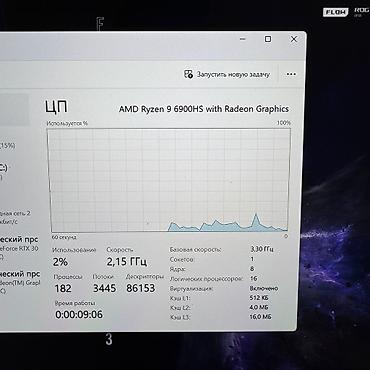Click the 182 processes value

[x=63, y=288]
